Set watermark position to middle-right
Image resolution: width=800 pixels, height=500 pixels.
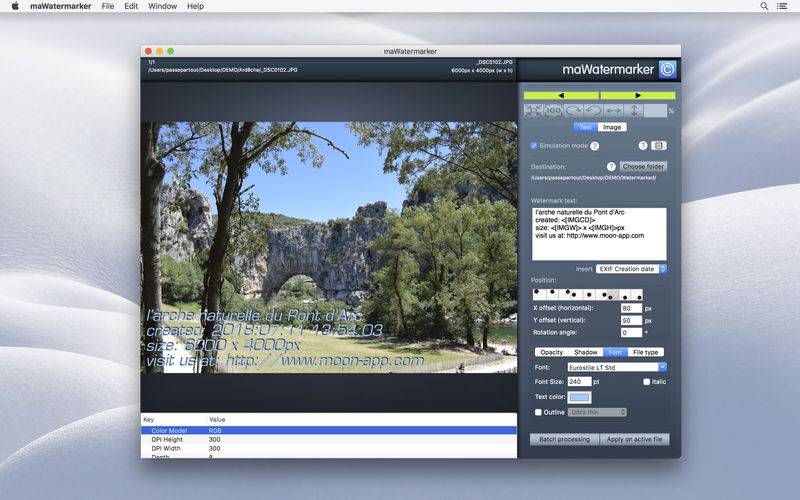coord(601,294)
